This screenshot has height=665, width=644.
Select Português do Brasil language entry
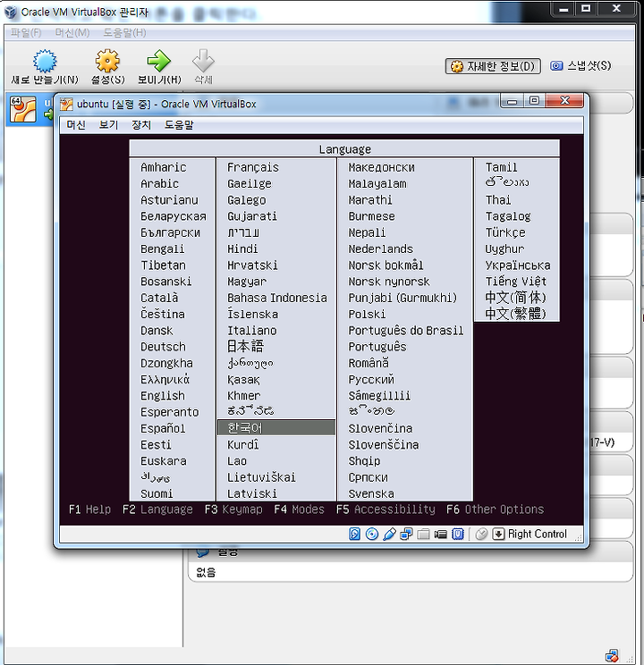(x=406, y=331)
